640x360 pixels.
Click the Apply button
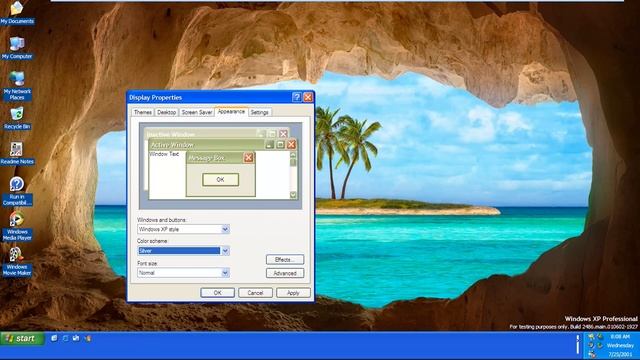(x=293, y=293)
